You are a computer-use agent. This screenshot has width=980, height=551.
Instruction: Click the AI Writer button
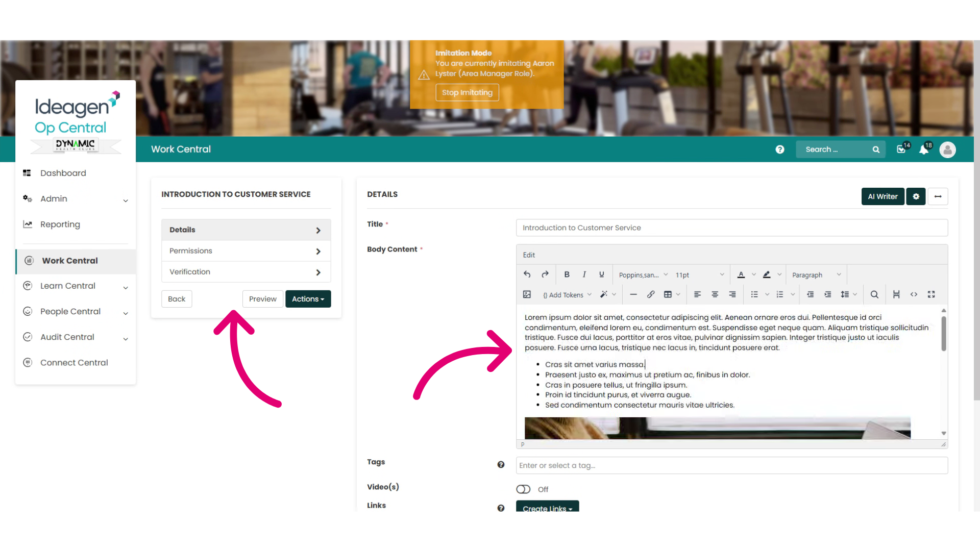tap(883, 196)
